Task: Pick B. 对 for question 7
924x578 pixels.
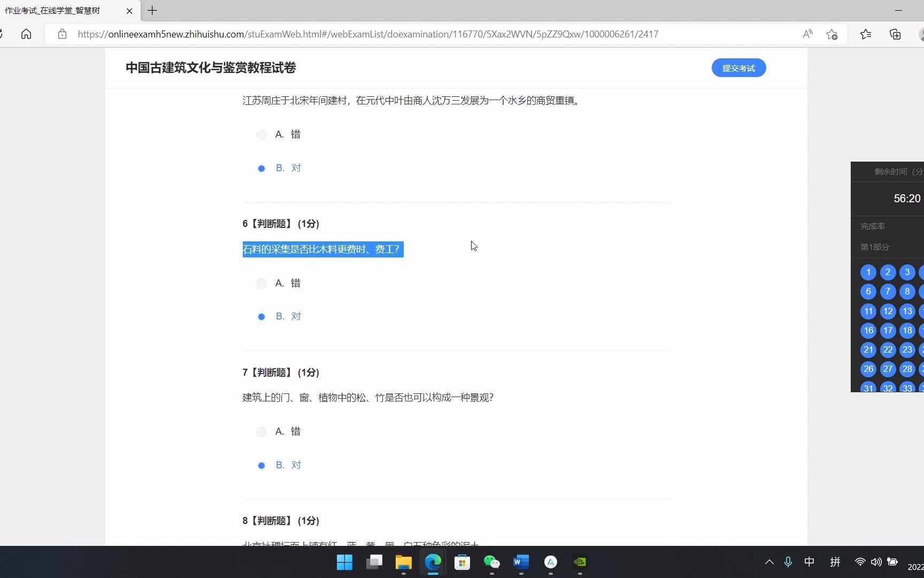Action: (x=261, y=466)
